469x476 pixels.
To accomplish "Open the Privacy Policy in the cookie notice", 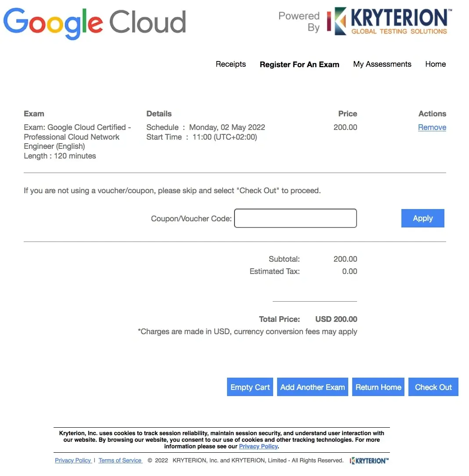I will [258, 446].
